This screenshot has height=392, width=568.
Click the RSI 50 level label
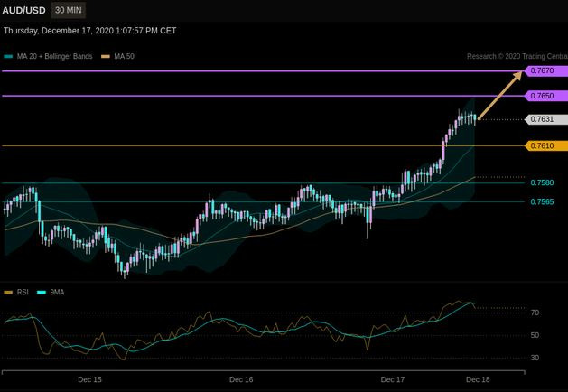tap(535, 335)
